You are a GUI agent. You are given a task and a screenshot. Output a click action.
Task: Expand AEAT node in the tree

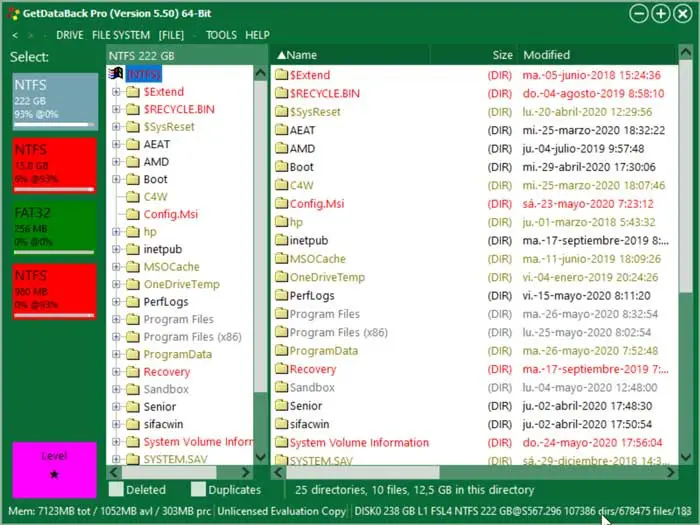pyautogui.click(x=116, y=144)
